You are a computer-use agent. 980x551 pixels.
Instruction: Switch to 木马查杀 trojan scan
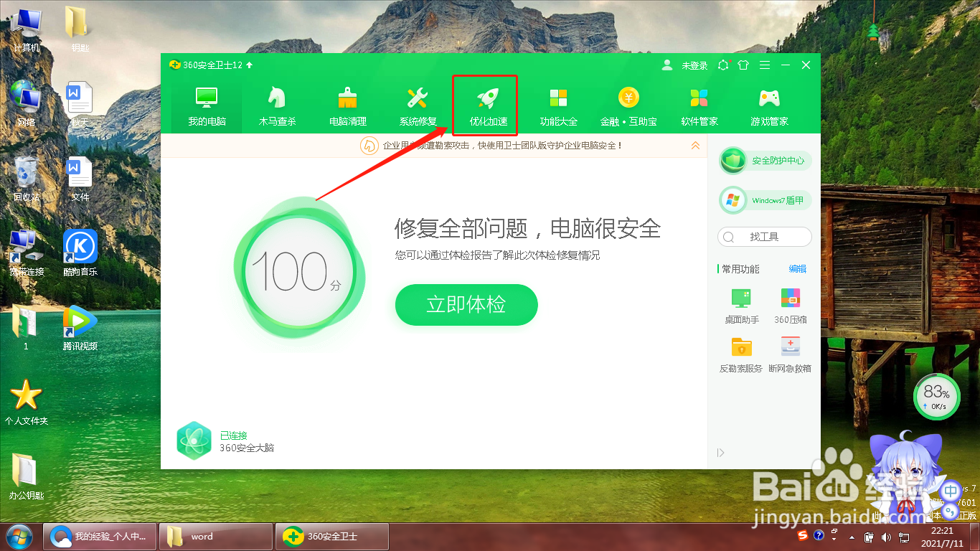[x=277, y=106]
